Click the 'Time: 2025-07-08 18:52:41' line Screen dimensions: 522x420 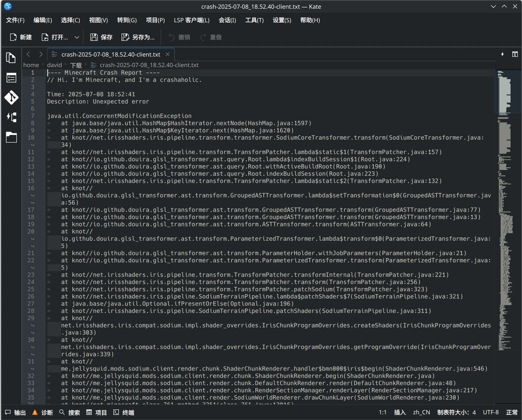(91, 94)
